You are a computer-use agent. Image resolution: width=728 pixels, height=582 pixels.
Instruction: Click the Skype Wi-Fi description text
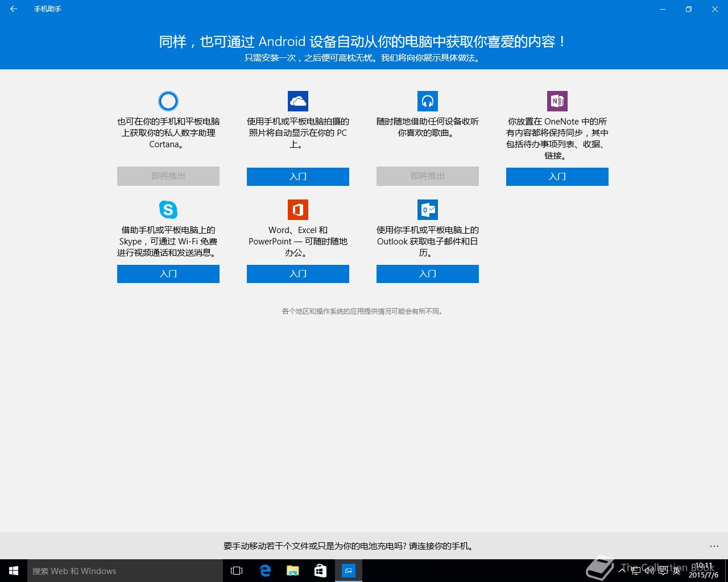(x=168, y=242)
